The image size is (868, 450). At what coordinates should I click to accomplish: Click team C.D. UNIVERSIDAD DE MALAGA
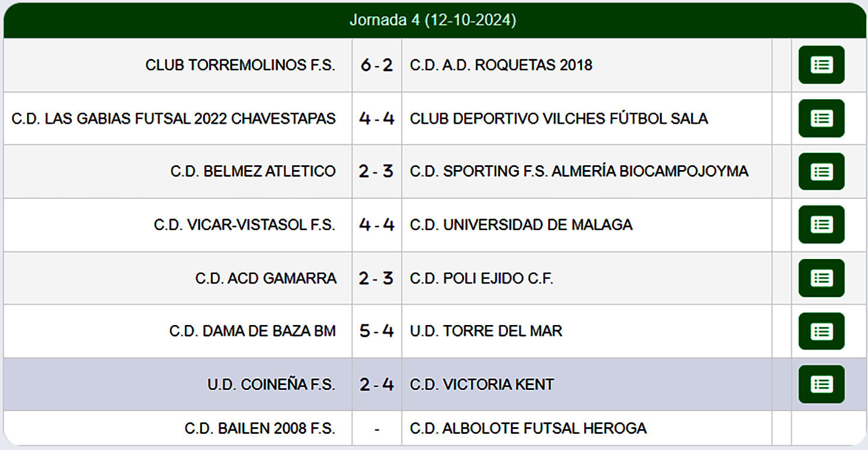521,225
